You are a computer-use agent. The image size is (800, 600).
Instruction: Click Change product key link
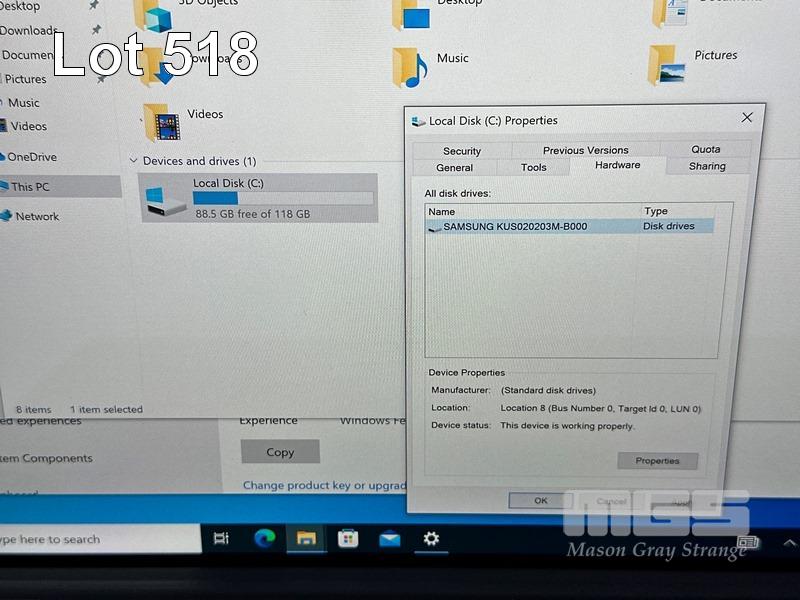324,485
